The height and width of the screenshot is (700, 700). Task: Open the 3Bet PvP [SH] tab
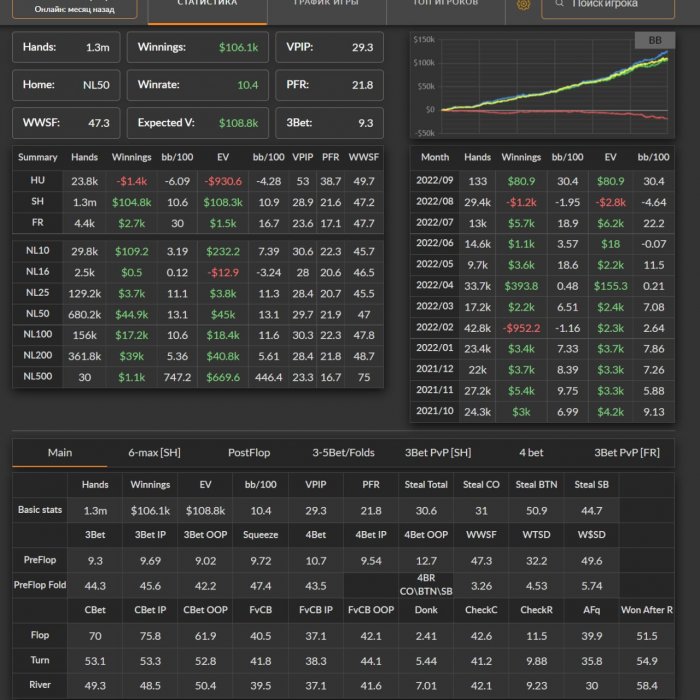437,453
